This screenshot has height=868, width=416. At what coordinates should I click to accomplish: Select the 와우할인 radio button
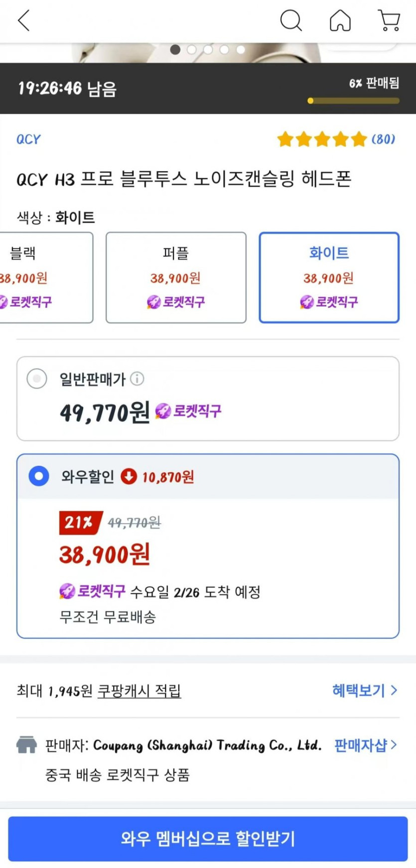pos(39,476)
